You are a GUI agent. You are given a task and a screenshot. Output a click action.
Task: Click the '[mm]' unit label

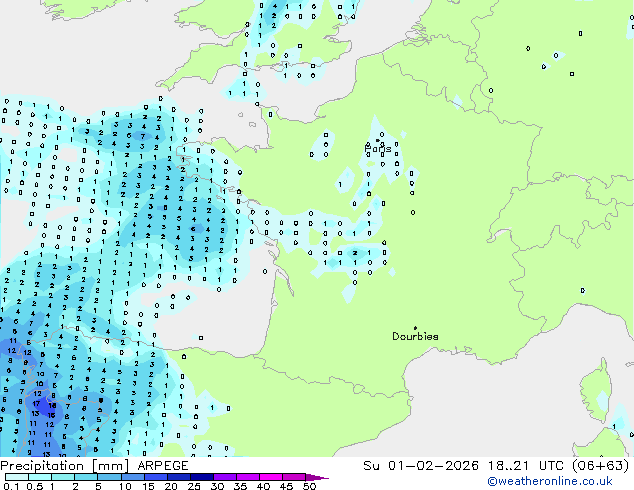click(110, 466)
